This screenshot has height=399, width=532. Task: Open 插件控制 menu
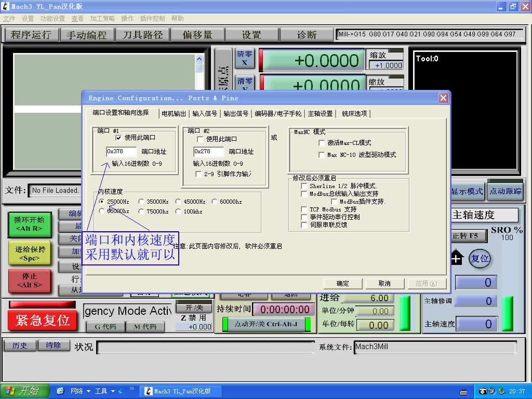(152, 19)
